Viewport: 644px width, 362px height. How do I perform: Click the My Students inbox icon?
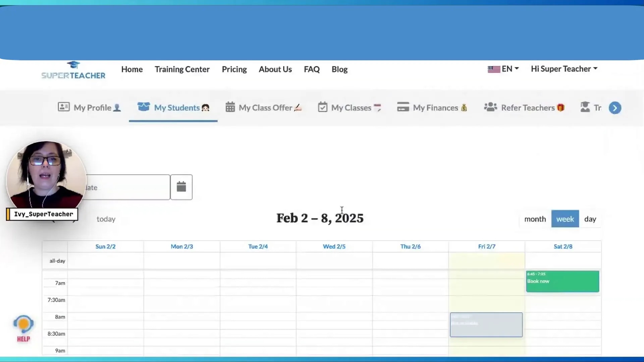point(144,107)
